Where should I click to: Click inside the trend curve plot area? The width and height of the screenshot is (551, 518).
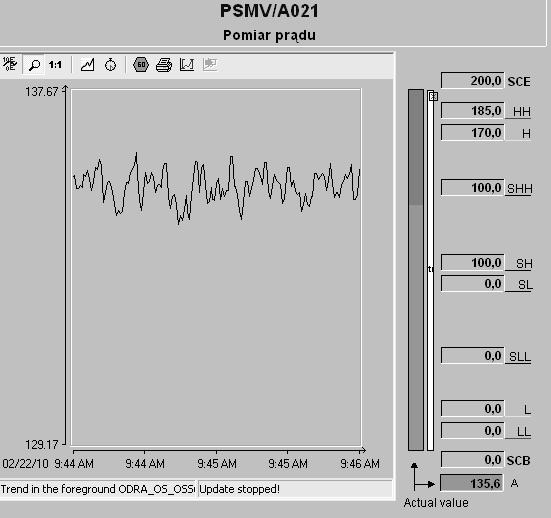216,267
